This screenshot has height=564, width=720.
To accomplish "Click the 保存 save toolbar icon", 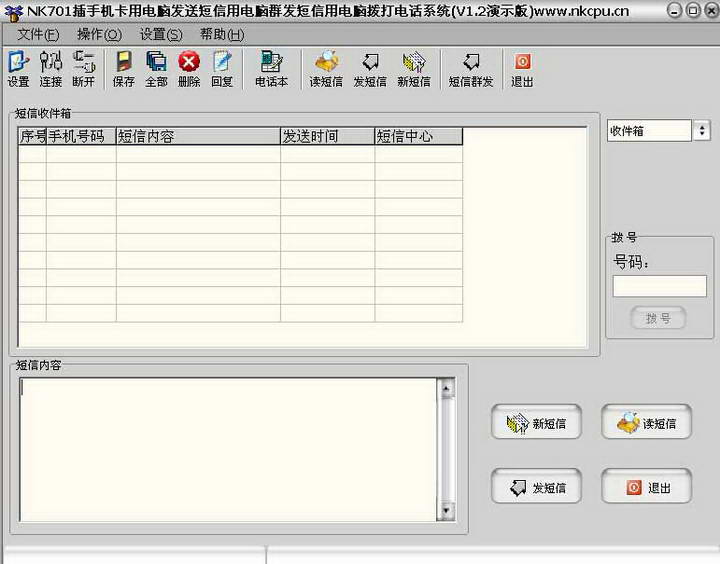I will 124,69.
